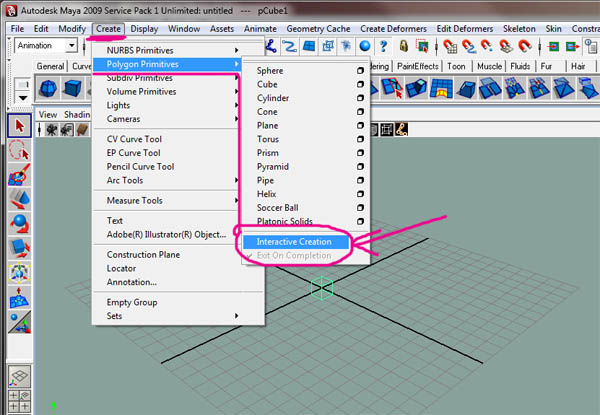Open the Soccer Ball options box
600x415 pixels.
[360, 208]
